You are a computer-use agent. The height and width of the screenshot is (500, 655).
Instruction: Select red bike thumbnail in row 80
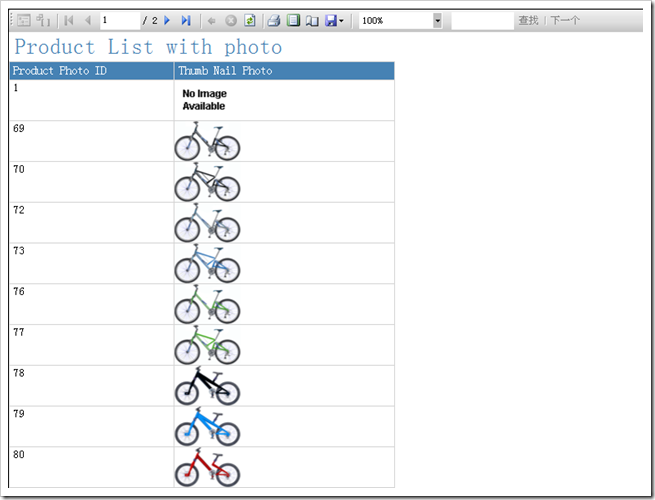click(x=207, y=467)
